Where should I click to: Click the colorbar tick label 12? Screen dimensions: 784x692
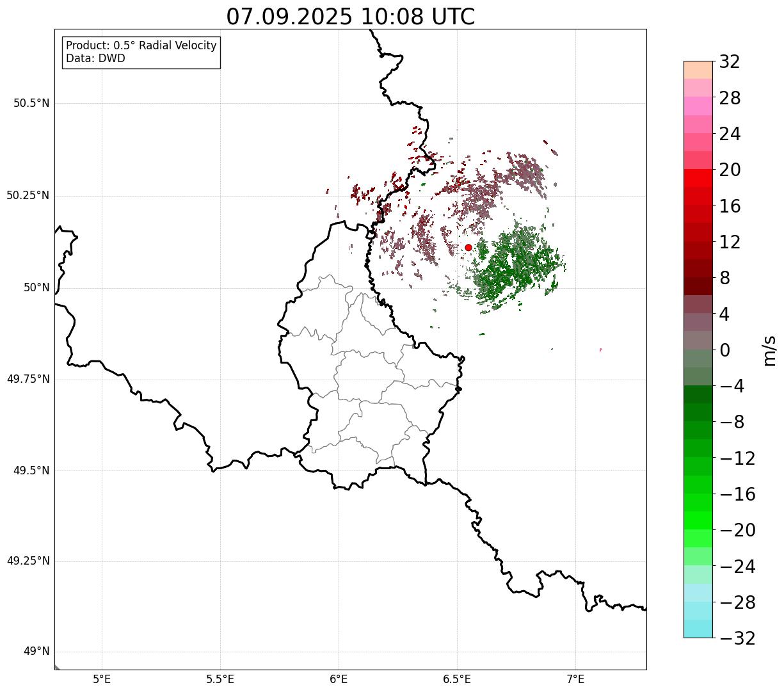[730, 242]
